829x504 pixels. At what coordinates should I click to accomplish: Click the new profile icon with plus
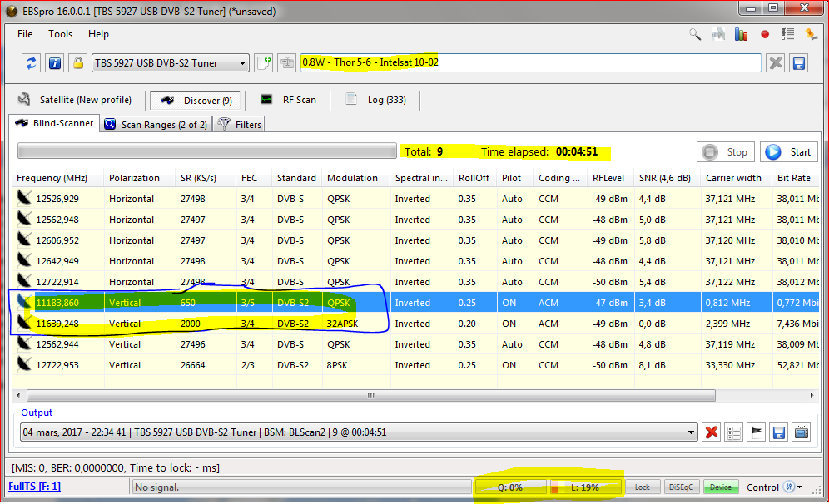tap(264, 63)
